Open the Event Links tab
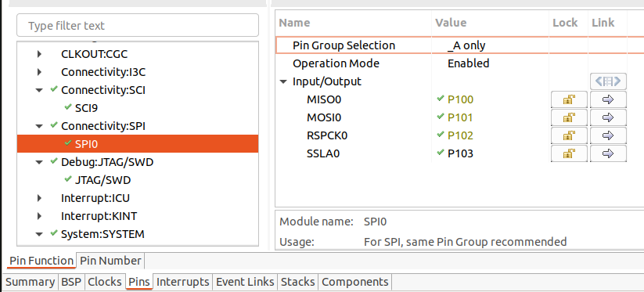Viewport: 644px width, 292px height. [245, 282]
